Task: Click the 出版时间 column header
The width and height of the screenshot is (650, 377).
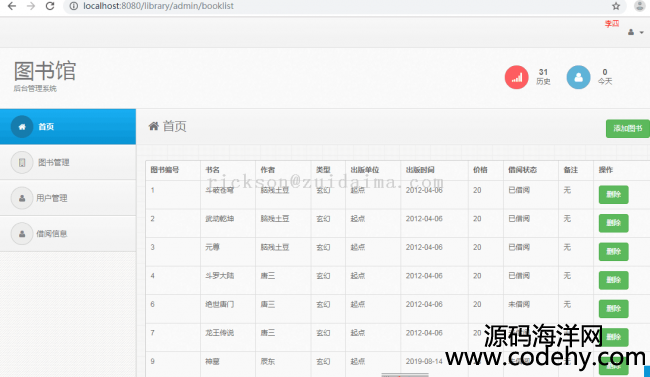Action: tap(420, 170)
